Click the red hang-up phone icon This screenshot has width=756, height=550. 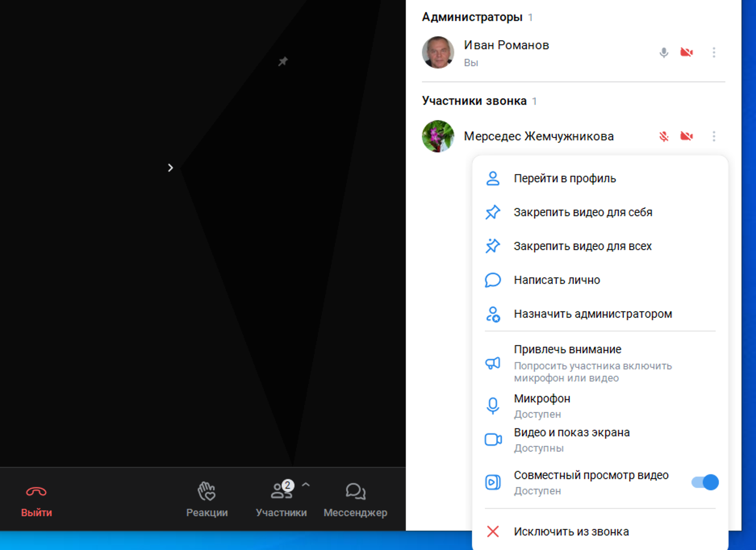point(36,492)
